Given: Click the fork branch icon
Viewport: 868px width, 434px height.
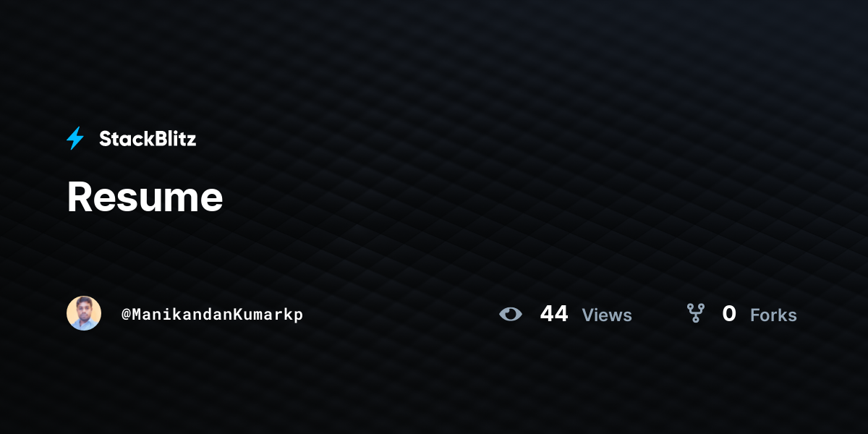Looking at the screenshot, I should click(696, 313).
